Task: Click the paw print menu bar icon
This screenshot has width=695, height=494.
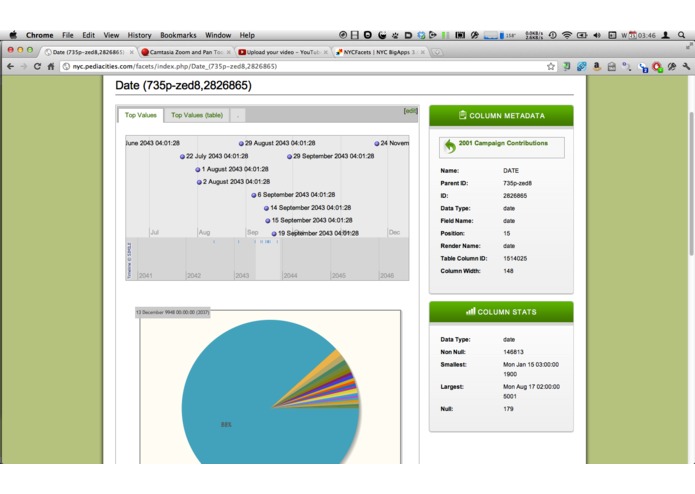Action: pyautogui.click(x=395, y=35)
